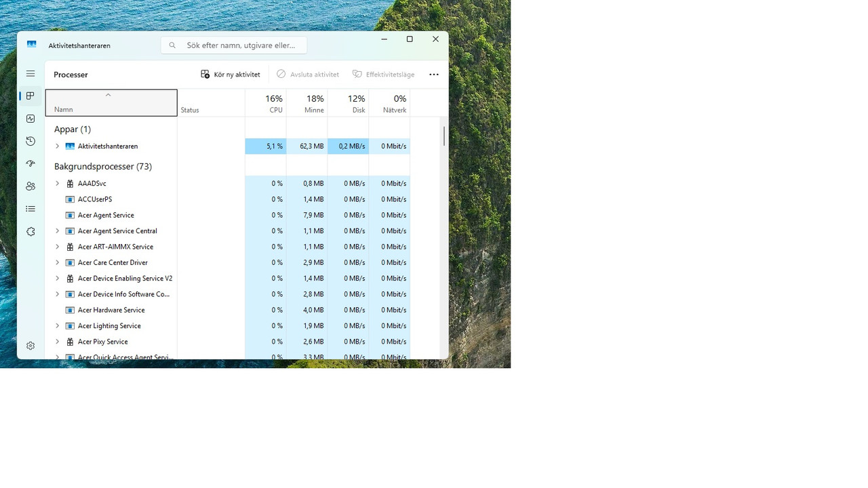The image size is (868, 488).
Task: Click the AAADSvc process icon
Action: tap(70, 184)
